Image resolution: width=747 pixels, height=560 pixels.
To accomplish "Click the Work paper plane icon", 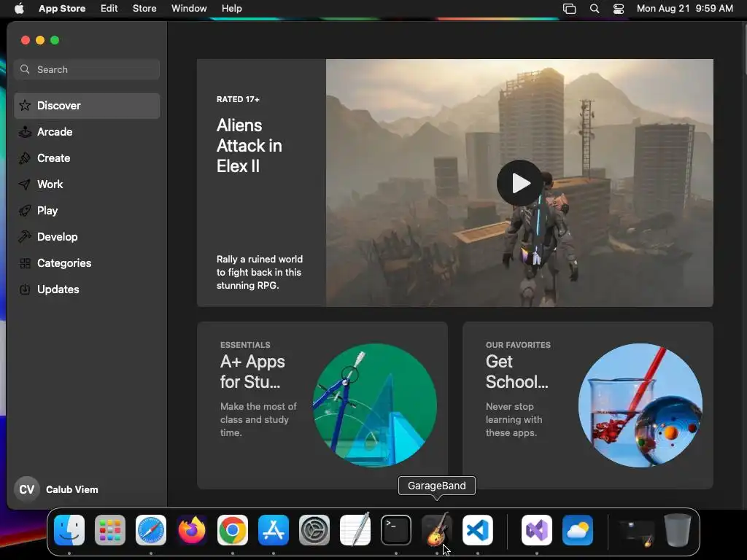I will click(25, 184).
